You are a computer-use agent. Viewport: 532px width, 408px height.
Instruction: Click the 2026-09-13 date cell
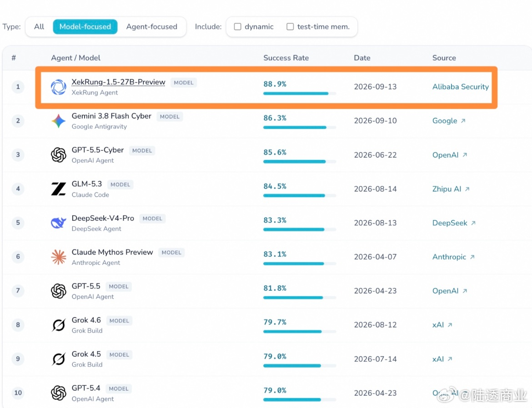click(375, 87)
